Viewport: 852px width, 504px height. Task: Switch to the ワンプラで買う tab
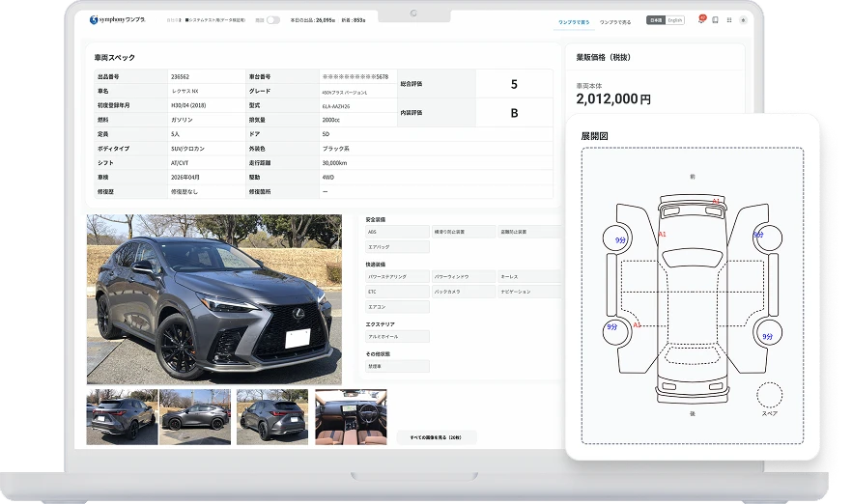pos(573,22)
